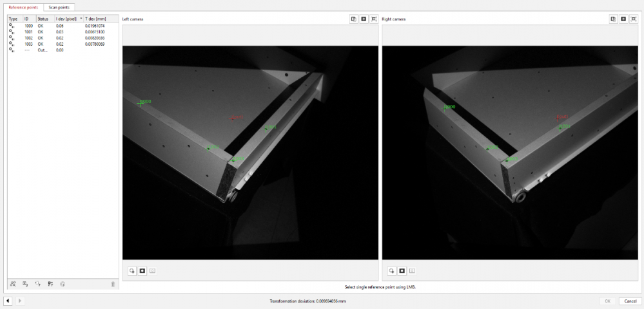
Task: Click greyed frame icon below Right camera image
Action: [x=413, y=271]
